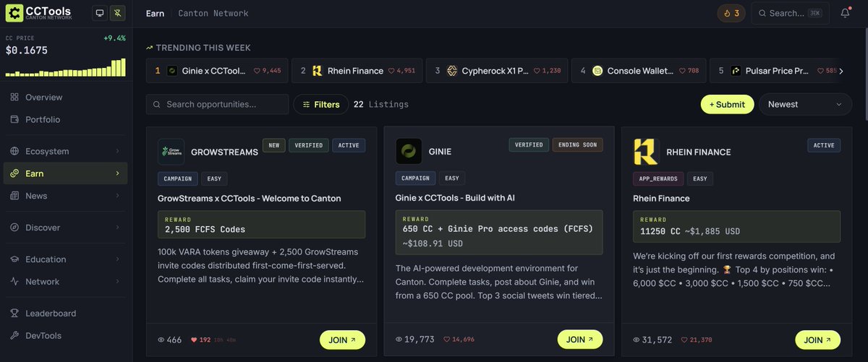Like the GrowStreams card heart showing 192
Screen dimensions: 868x362
click(x=194, y=340)
